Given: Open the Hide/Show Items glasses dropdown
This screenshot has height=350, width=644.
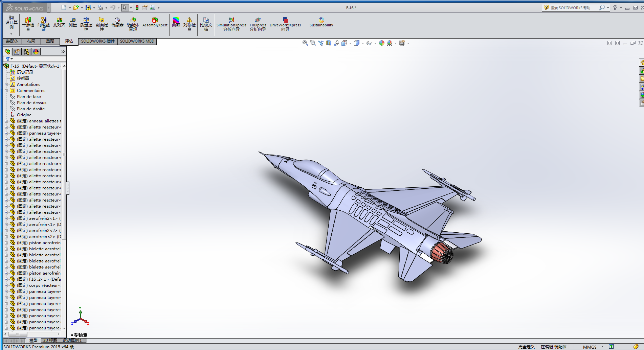Looking at the screenshot, I should (x=370, y=43).
